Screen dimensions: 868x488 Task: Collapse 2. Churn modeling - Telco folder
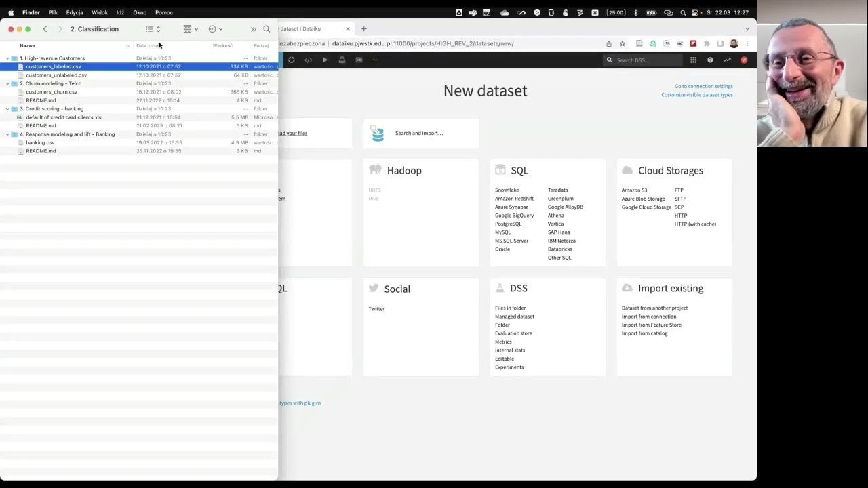click(7, 83)
